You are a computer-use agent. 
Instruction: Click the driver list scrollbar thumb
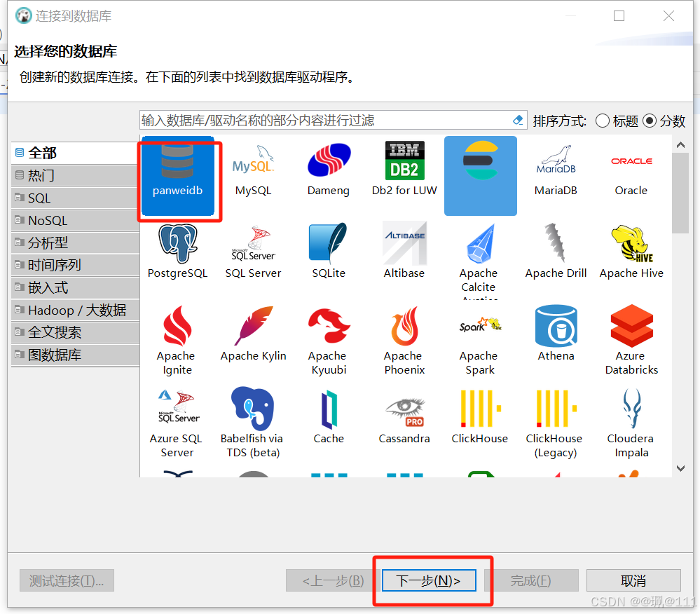(680, 193)
